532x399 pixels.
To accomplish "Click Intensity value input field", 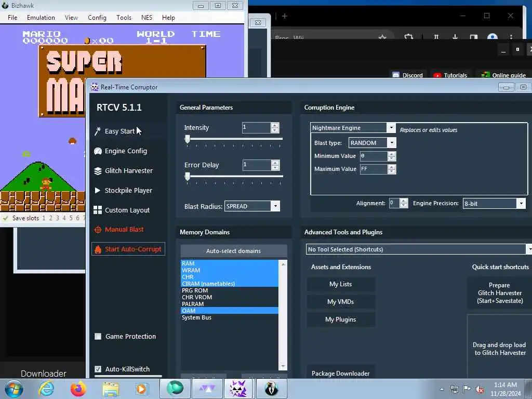I will pyautogui.click(x=257, y=128).
